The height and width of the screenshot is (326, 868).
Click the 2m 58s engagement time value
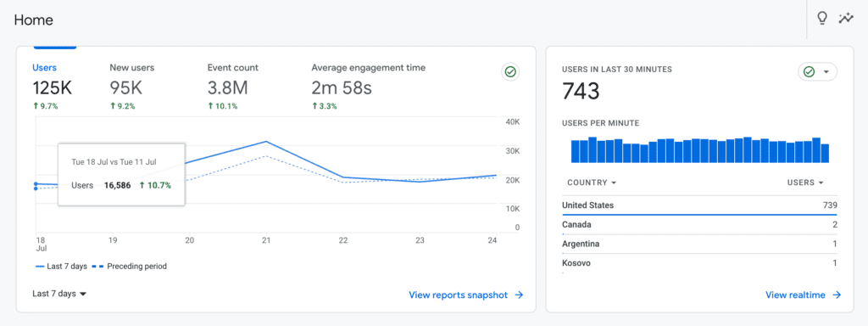[x=342, y=87]
